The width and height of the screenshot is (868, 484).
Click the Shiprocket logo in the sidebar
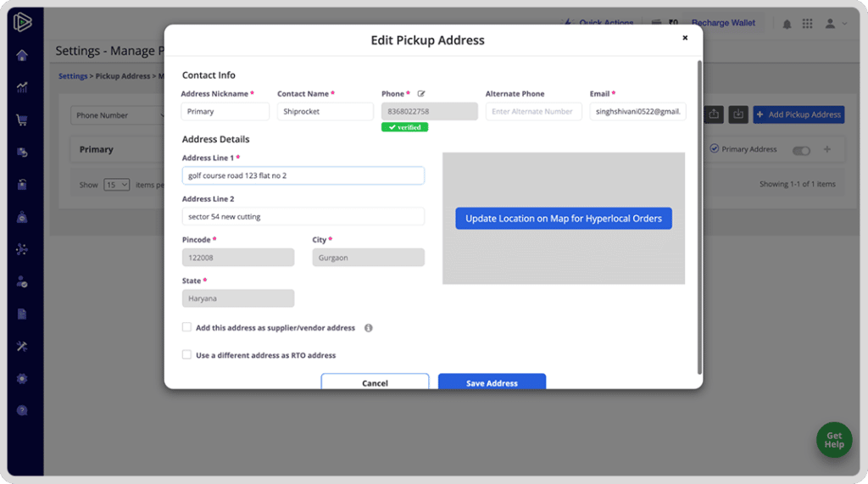click(x=22, y=22)
